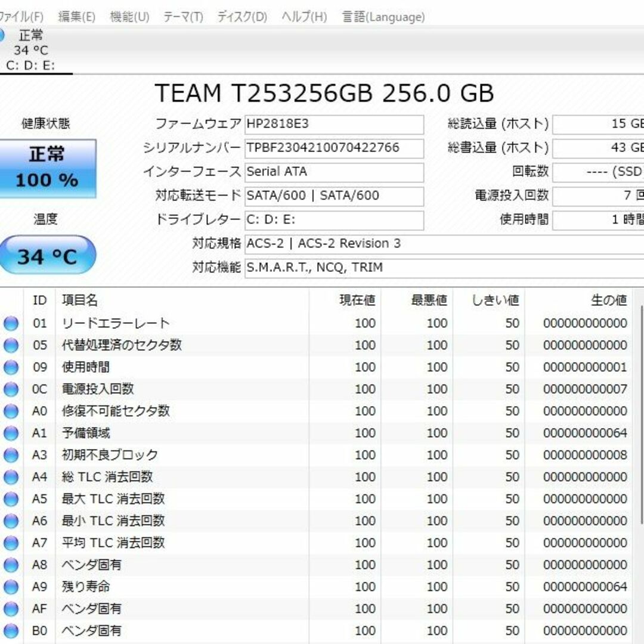Select the 修復不可能セクタ数 row name
The height and width of the screenshot is (644, 644).
pos(116,411)
